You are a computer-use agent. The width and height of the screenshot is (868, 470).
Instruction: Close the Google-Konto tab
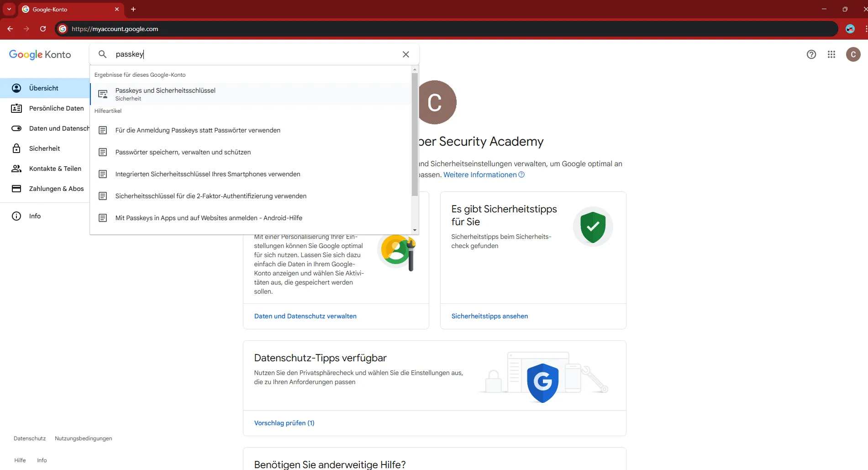117,9
